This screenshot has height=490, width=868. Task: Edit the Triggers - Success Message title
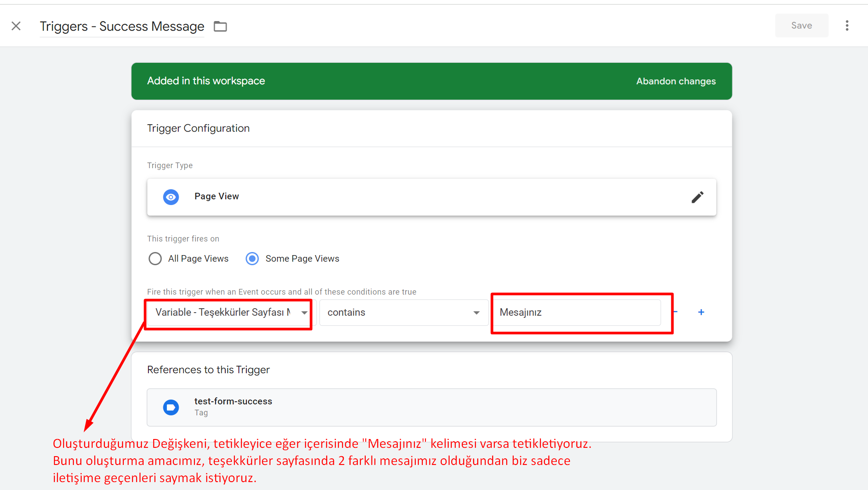[x=122, y=26]
